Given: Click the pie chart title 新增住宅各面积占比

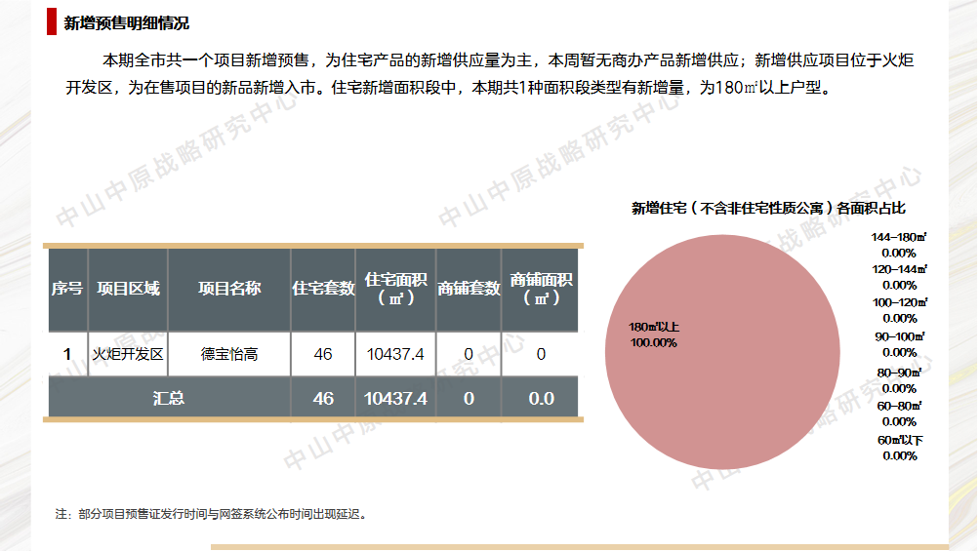Looking at the screenshot, I should 768,209.
